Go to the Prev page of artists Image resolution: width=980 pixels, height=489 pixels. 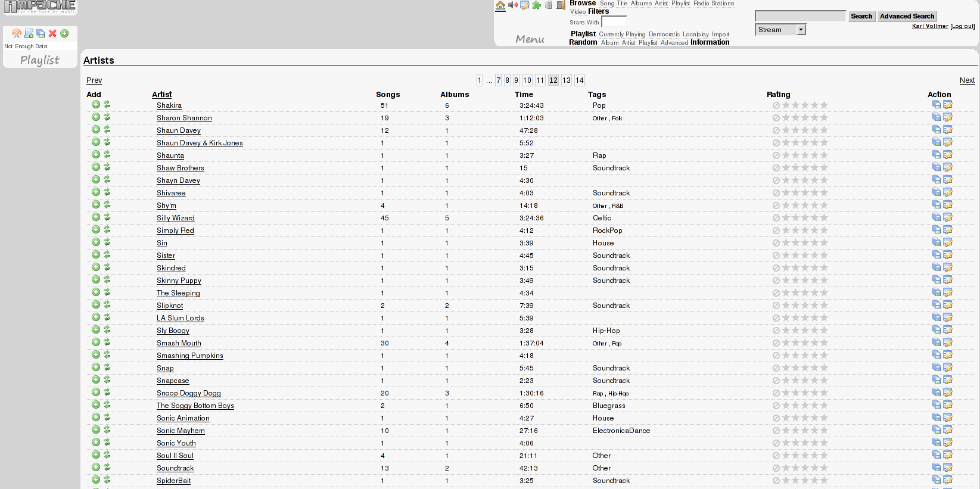94,80
